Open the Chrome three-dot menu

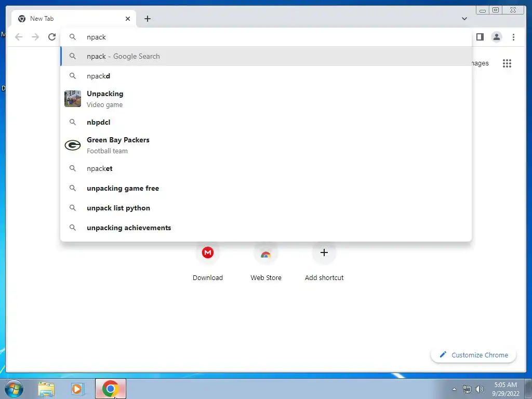point(513,37)
